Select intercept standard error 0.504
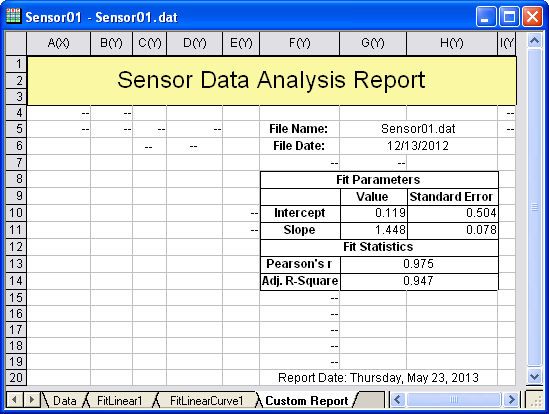 [x=452, y=213]
